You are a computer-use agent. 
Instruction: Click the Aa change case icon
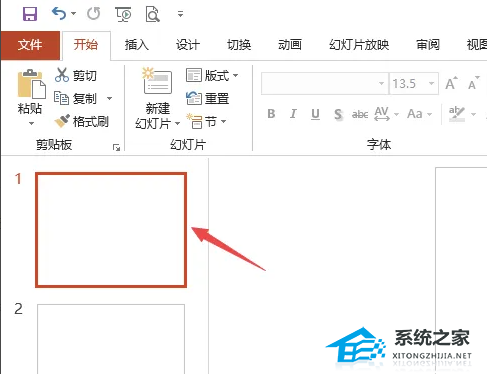pos(415,114)
